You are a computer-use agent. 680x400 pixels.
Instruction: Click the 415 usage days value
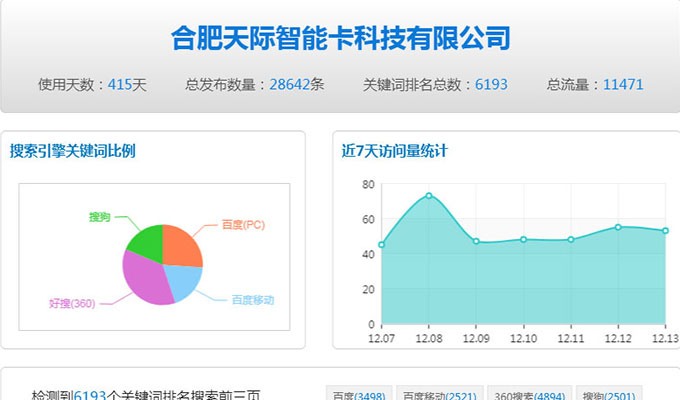point(120,85)
